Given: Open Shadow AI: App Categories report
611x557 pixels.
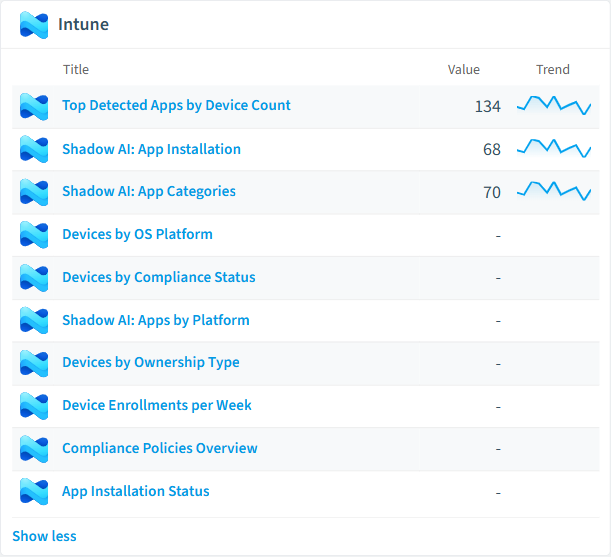Looking at the screenshot, I should 149,191.
